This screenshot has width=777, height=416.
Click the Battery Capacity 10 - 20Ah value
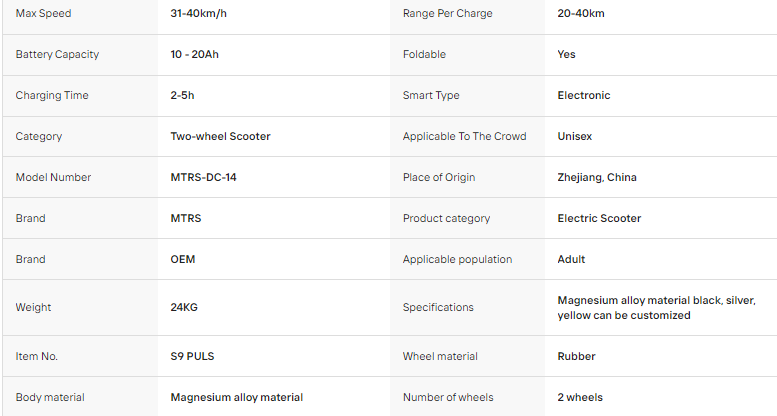pyautogui.click(x=195, y=55)
